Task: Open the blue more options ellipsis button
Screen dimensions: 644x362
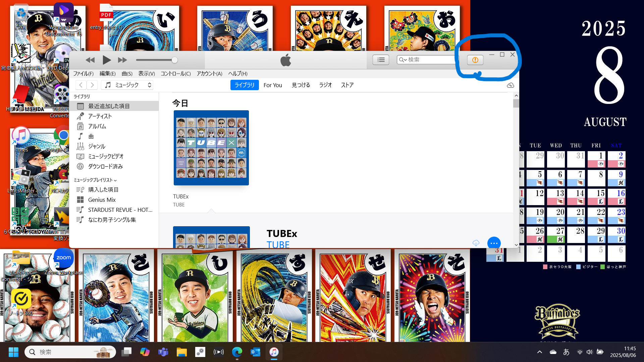Action: click(x=494, y=243)
